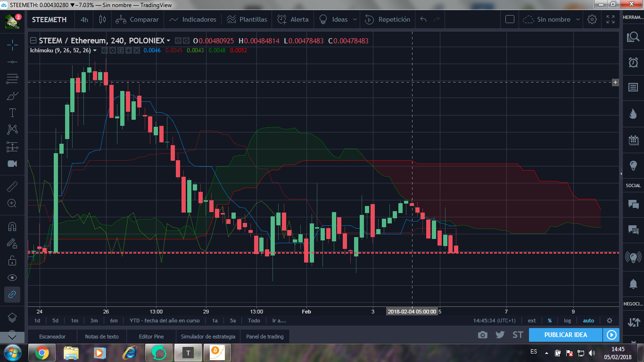Collapse the STEEM / Ethereum legend box
The width and height of the screenshot is (644, 362).
[33, 41]
